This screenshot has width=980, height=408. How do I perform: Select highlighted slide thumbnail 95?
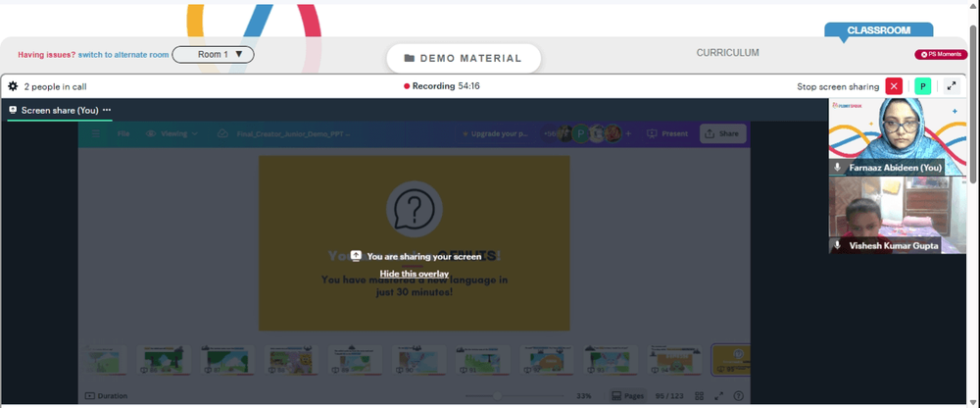[731, 361]
